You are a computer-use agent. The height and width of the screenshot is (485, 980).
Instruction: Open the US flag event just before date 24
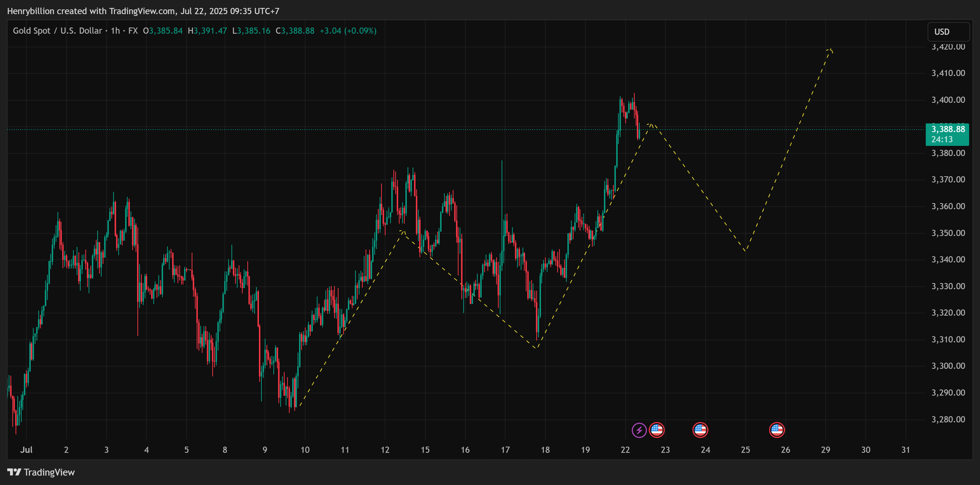700,430
